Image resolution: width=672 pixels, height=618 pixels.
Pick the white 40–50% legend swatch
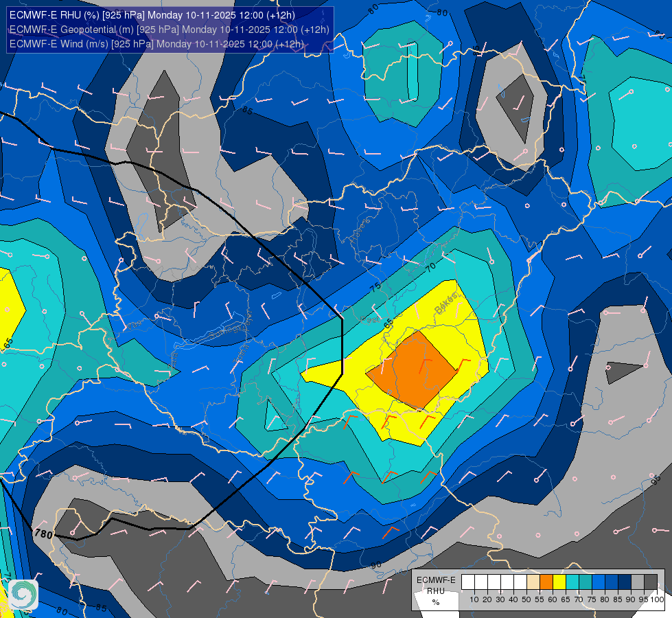click(520, 582)
